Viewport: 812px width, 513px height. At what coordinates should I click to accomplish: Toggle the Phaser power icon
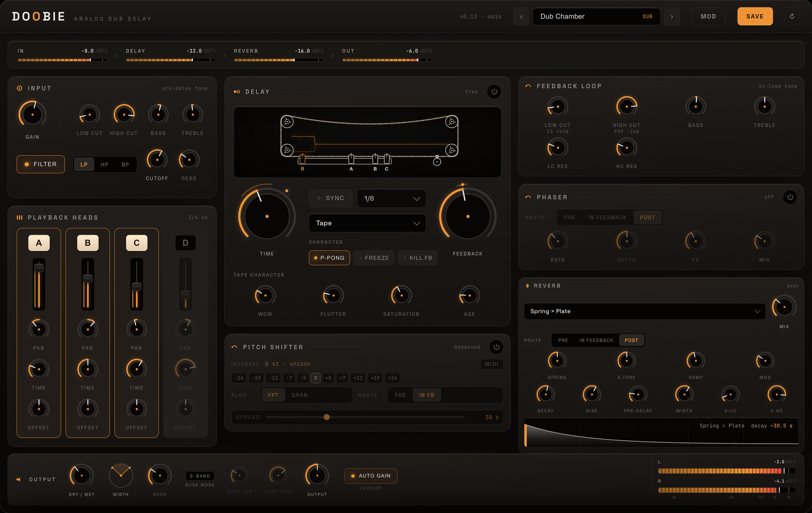pyautogui.click(x=790, y=197)
